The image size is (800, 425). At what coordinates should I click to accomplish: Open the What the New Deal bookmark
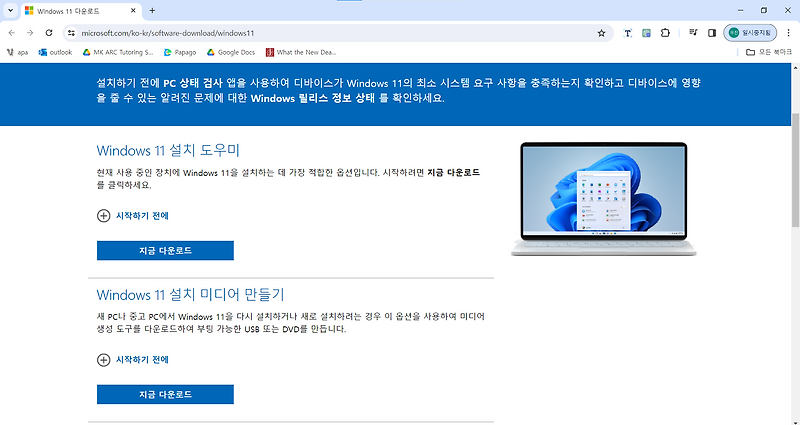[301, 52]
